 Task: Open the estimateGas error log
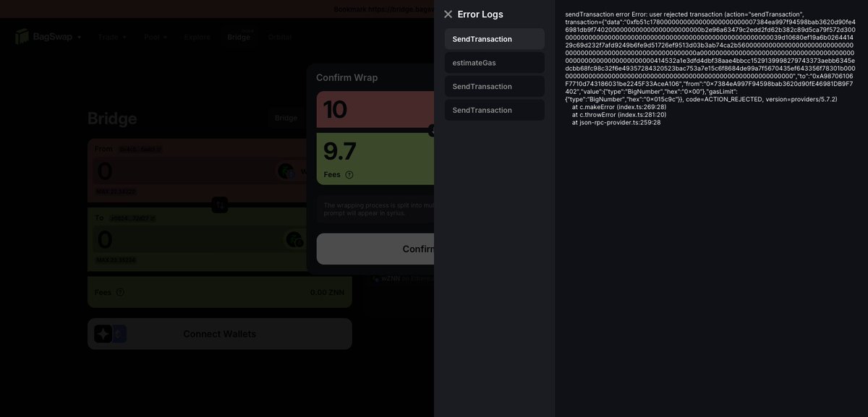[x=495, y=63]
